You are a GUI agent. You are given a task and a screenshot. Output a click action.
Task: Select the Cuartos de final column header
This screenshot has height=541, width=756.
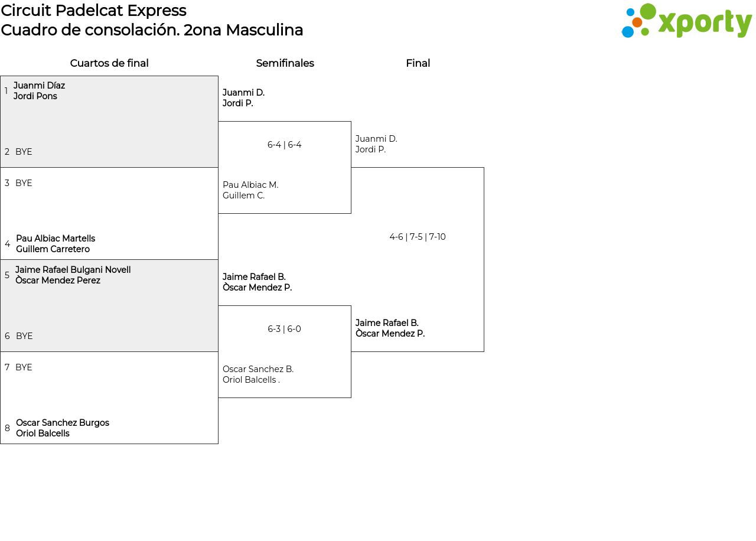point(109,63)
